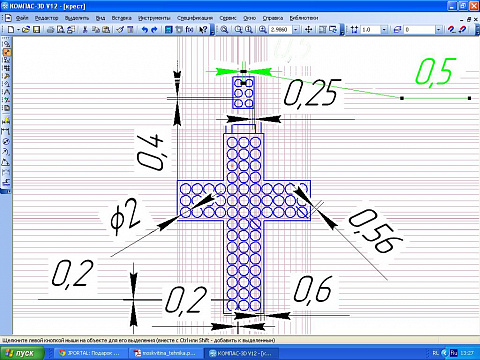Select the diametral dimension tool
Image resolution: width=480 pixels, height=360 pixels.
[6, 141]
